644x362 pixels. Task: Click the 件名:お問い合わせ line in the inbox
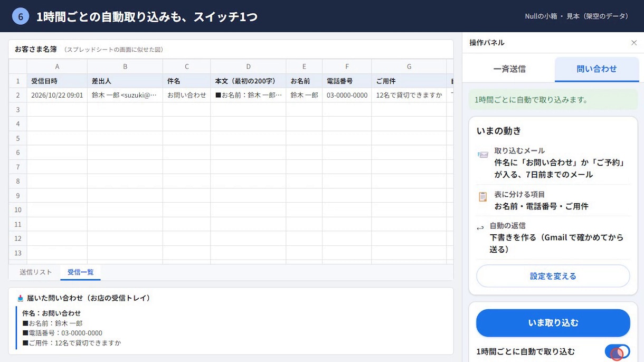click(x=52, y=313)
